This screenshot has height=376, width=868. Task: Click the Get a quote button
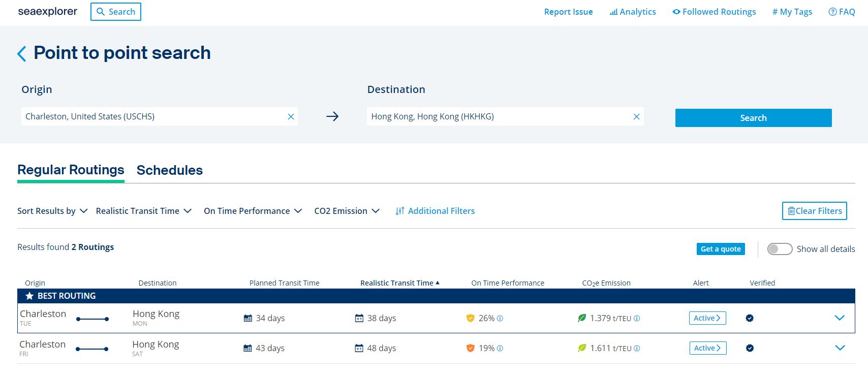click(x=720, y=249)
